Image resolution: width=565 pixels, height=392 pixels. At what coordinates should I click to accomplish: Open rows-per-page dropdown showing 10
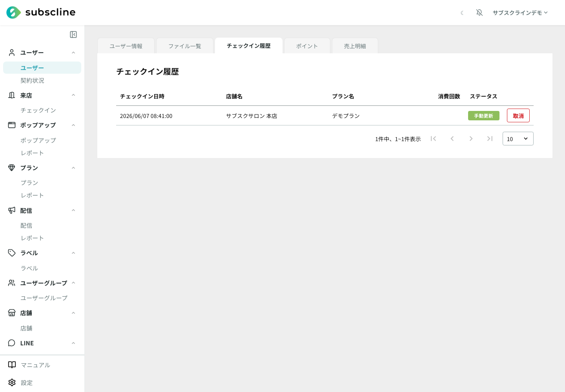tap(518, 139)
